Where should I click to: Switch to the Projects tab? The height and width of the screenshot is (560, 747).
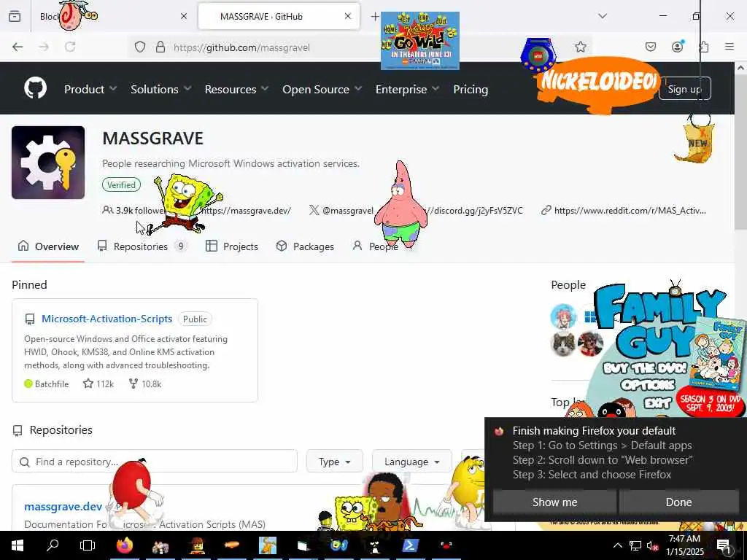(x=232, y=246)
